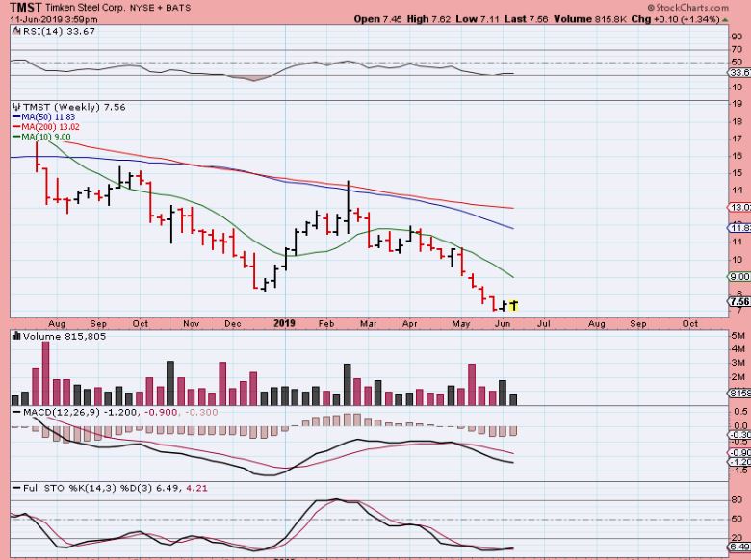Click the 33.67 RSI value tag on the axis

point(739,73)
